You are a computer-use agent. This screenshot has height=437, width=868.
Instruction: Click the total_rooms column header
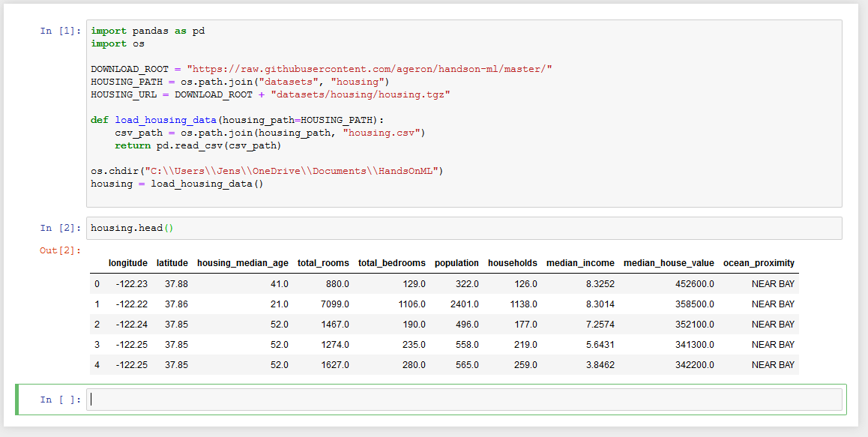(323, 263)
